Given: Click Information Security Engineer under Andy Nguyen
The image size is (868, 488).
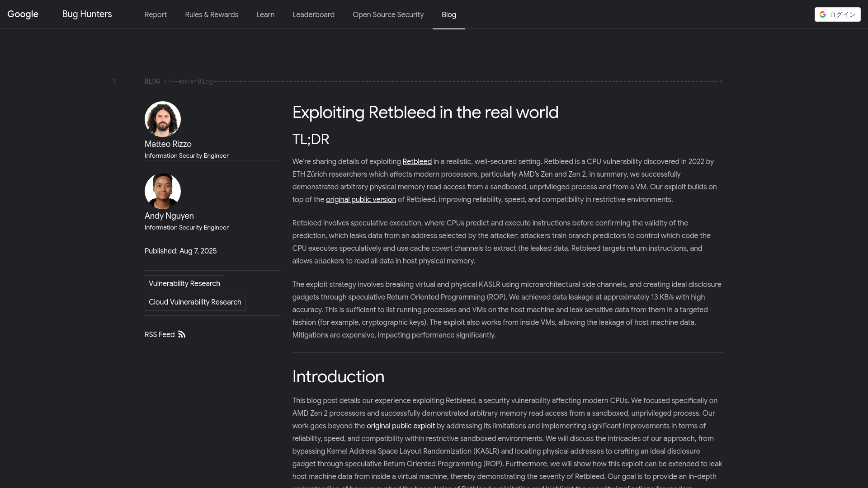Looking at the screenshot, I should (187, 227).
